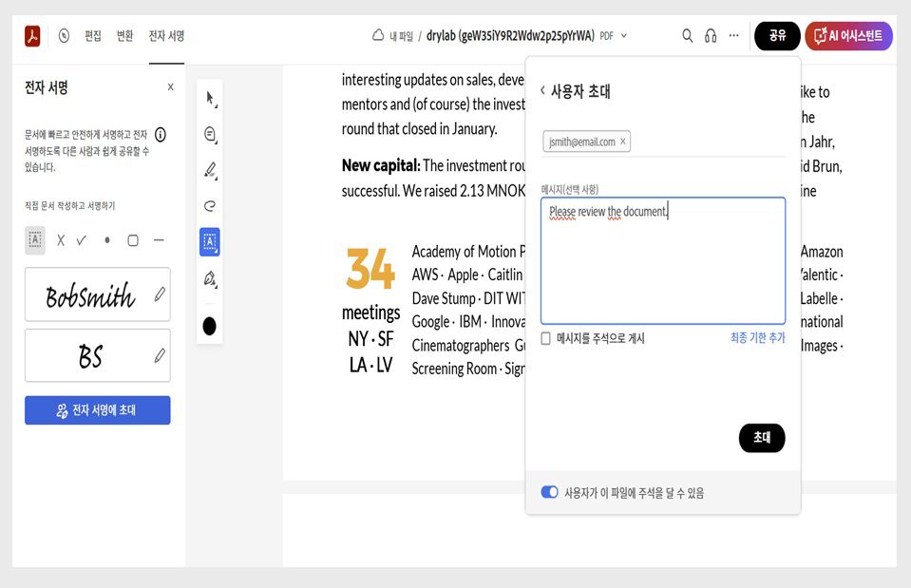The image size is (911, 588).
Task: Disable commenting permission toggle at panel bottom
Action: 550,491
